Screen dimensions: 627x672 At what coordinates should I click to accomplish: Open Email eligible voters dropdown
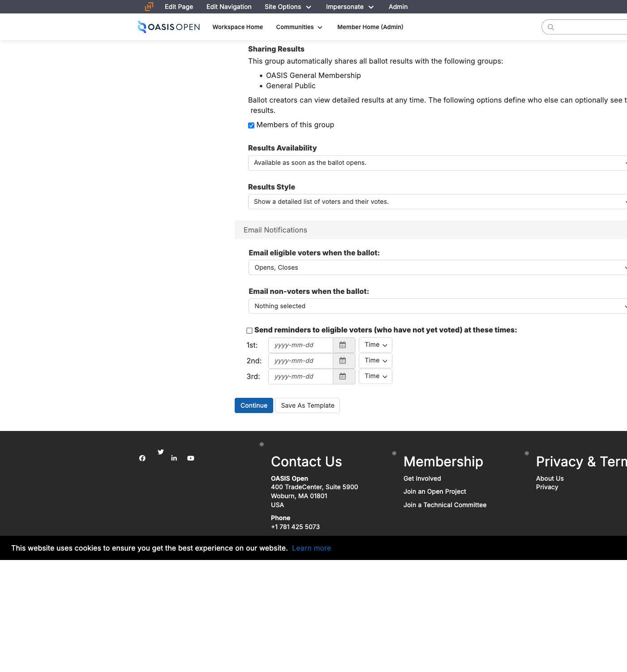(438, 267)
